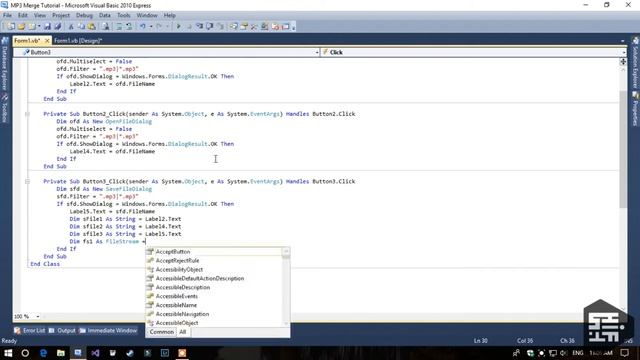640x360 pixels.
Task: Expand the Solution Explorer side panel
Action: [636, 63]
